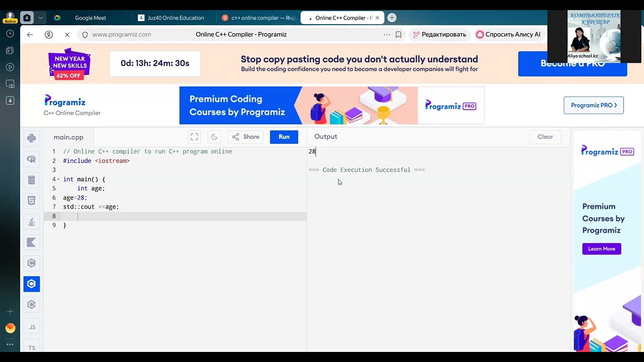This screenshot has width=644, height=362.
Task: Open the Java compiler icon
Action: tap(31, 222)
